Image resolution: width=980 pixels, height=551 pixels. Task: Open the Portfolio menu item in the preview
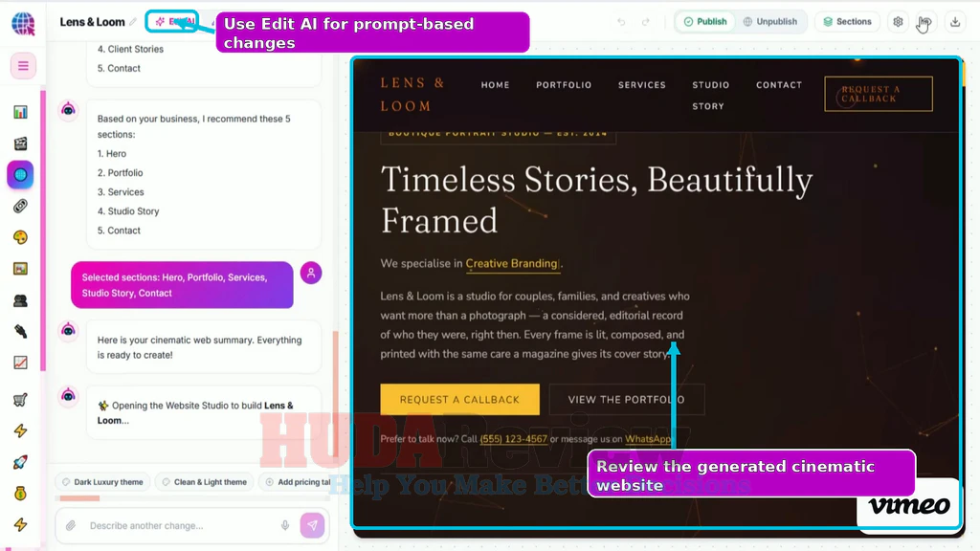pyautogui.click(x=564, y=85)
